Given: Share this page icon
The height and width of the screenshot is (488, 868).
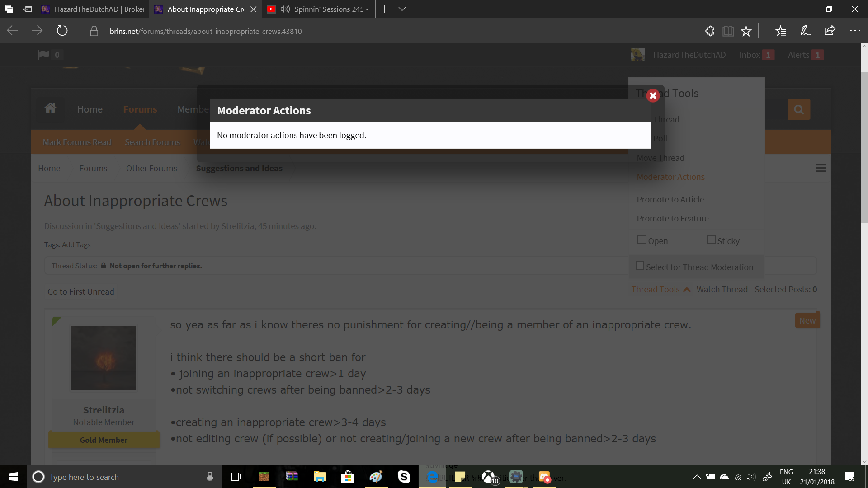Looking at the screenshot, I should [830, 31].
